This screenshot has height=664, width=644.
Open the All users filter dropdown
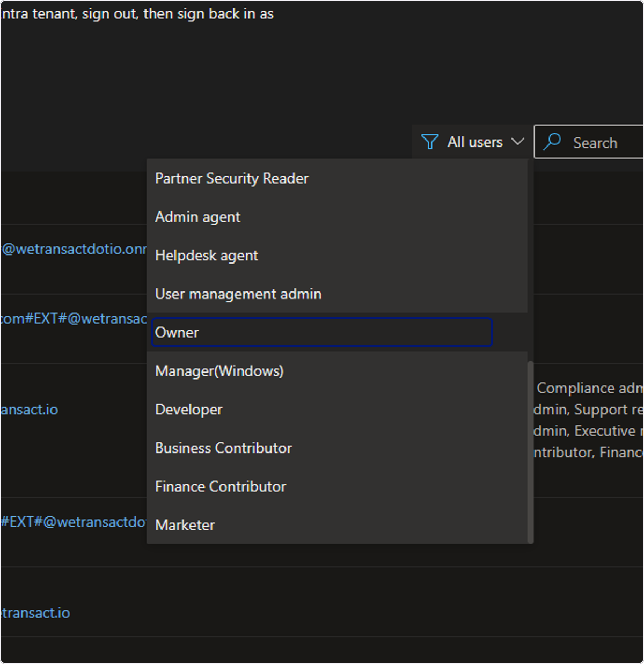pyautogui.click(x=472, y=142)
